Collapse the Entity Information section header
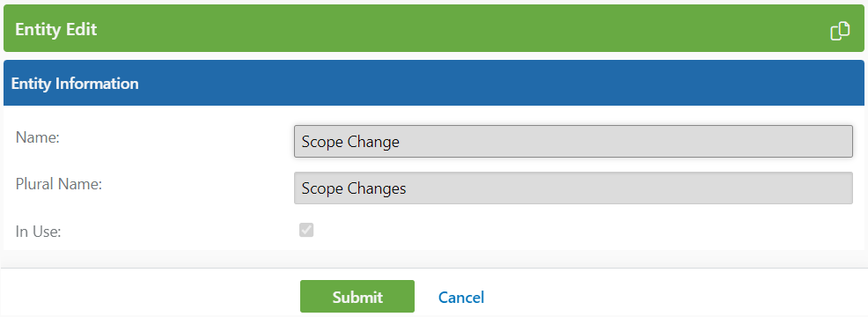 click(x=433, y=83)
